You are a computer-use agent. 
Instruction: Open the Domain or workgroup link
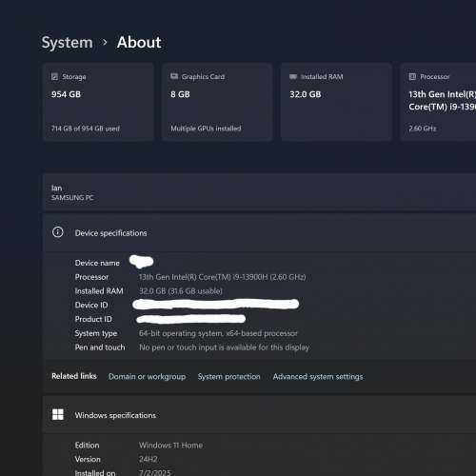(x=147, y=377)
